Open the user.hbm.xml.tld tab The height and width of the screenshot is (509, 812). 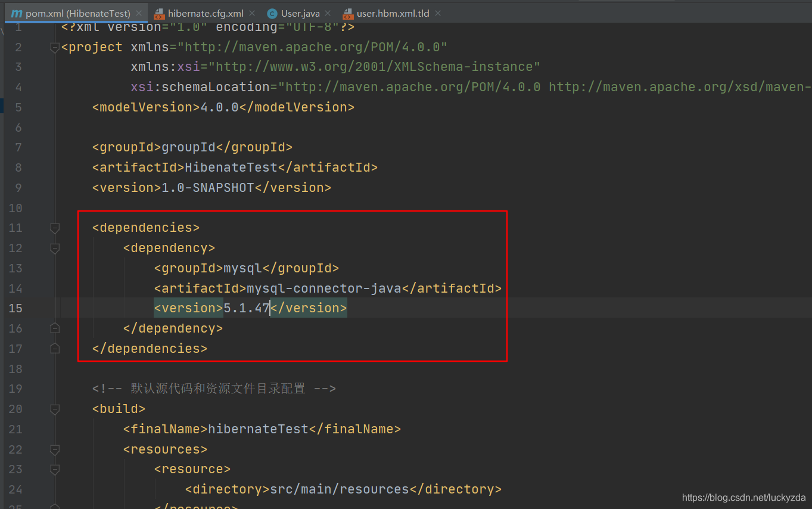tap(393, 13)
